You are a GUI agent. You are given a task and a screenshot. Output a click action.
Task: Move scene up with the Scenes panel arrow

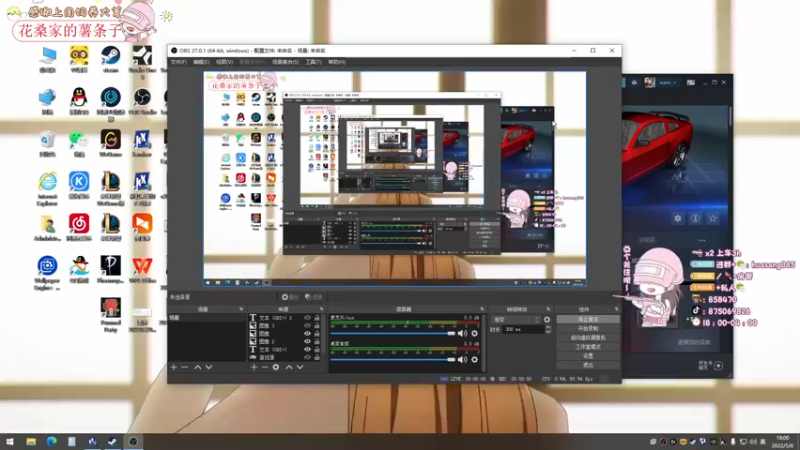click(197, 367)
